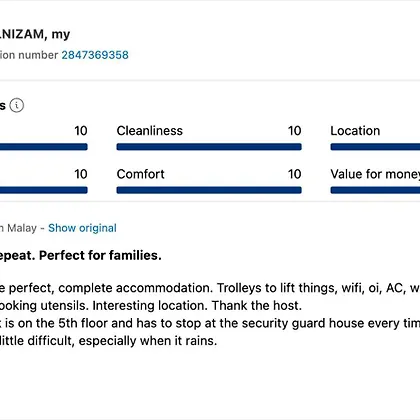
Task: Click the line about the 5th floor
Action: click(210, 323)
